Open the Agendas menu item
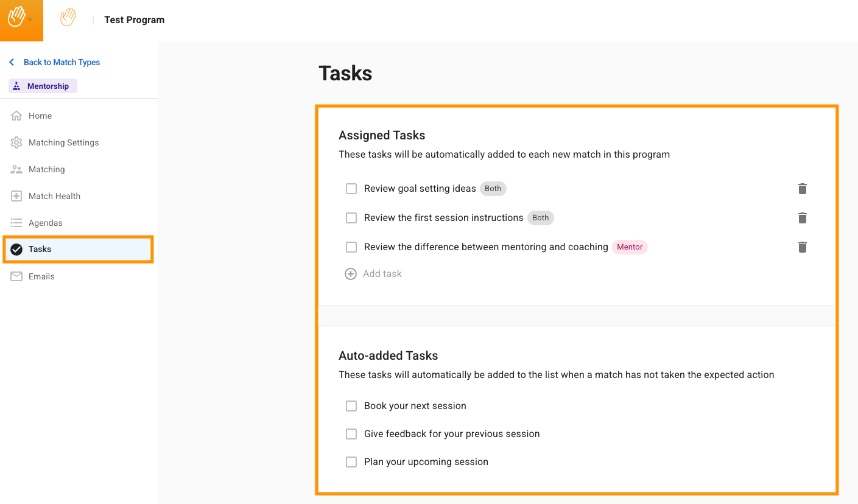858x504 pixels. pos(45,223)
